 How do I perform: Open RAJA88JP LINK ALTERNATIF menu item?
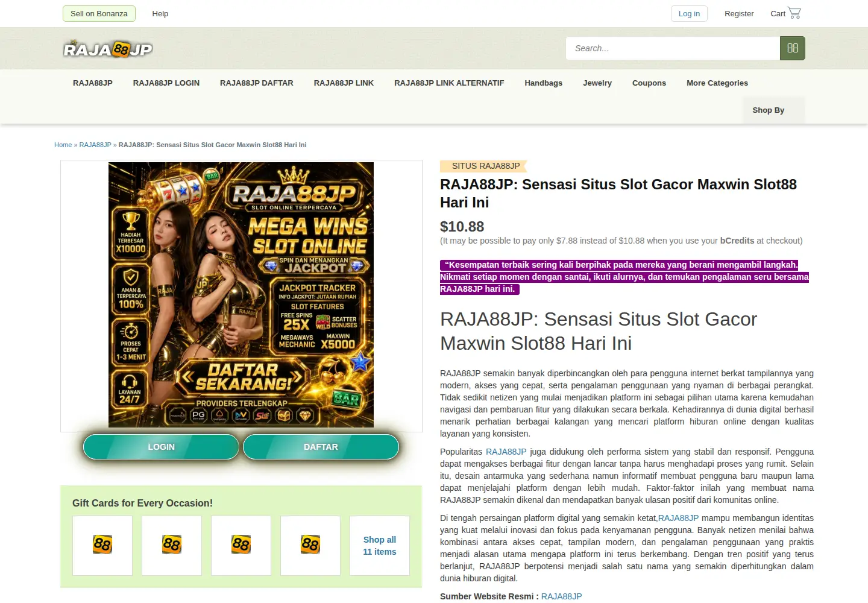point(449,83)
